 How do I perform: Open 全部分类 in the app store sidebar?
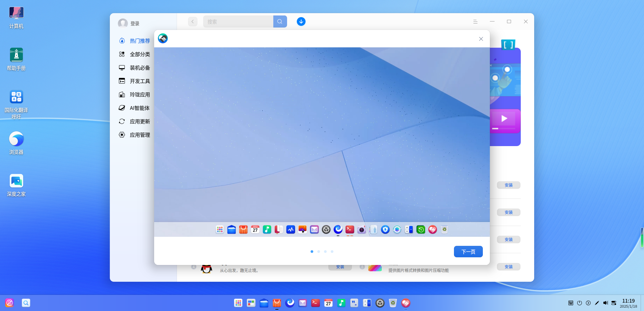135,54
